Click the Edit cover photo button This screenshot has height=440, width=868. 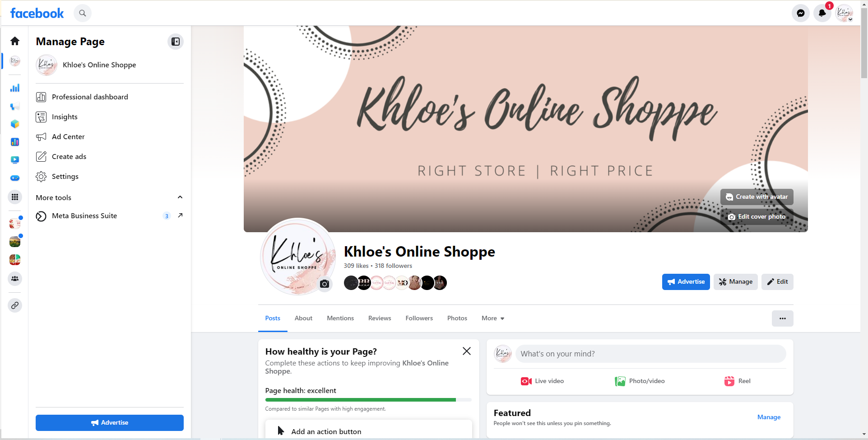pos(757,217)
